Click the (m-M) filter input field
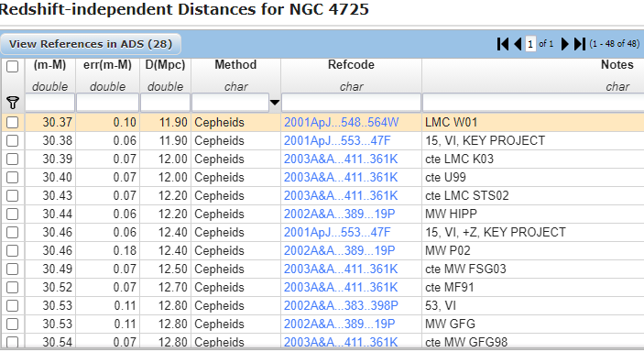 point(50,103)
